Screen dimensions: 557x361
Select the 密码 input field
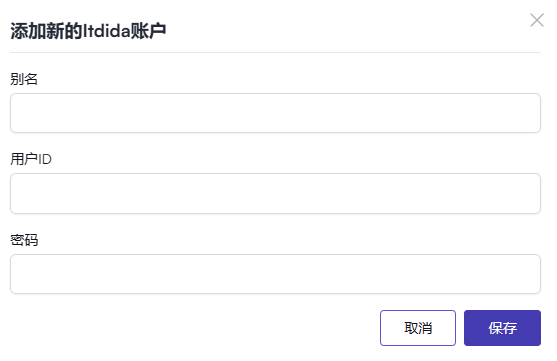coord(275,274)
